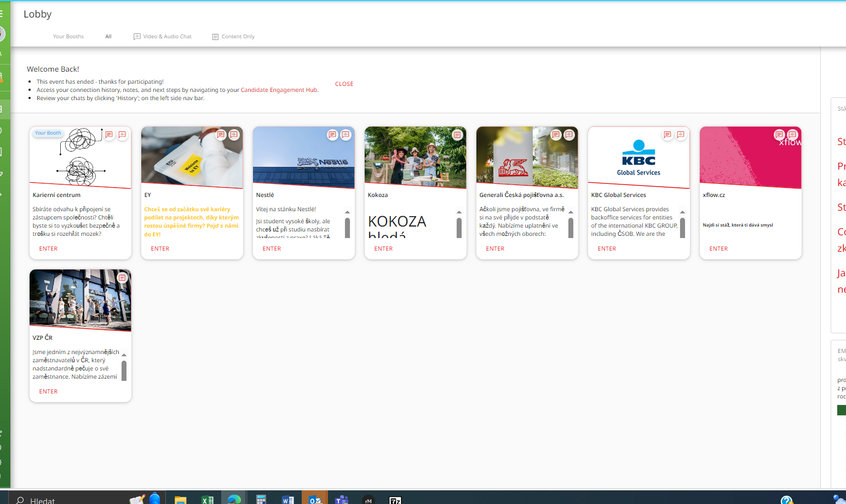Filter by Content Only tab
The image size is (846, 504).
click(x=233, y=37)
